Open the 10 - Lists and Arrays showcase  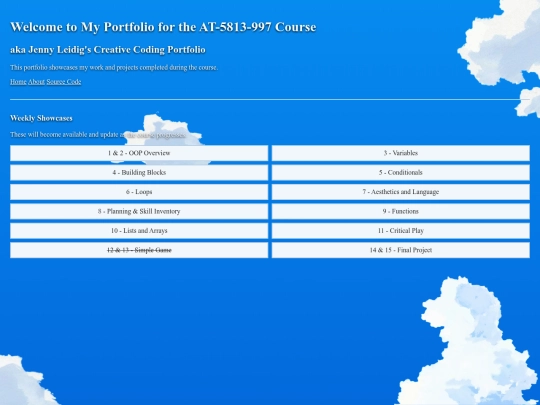click(x=139, y=231)
